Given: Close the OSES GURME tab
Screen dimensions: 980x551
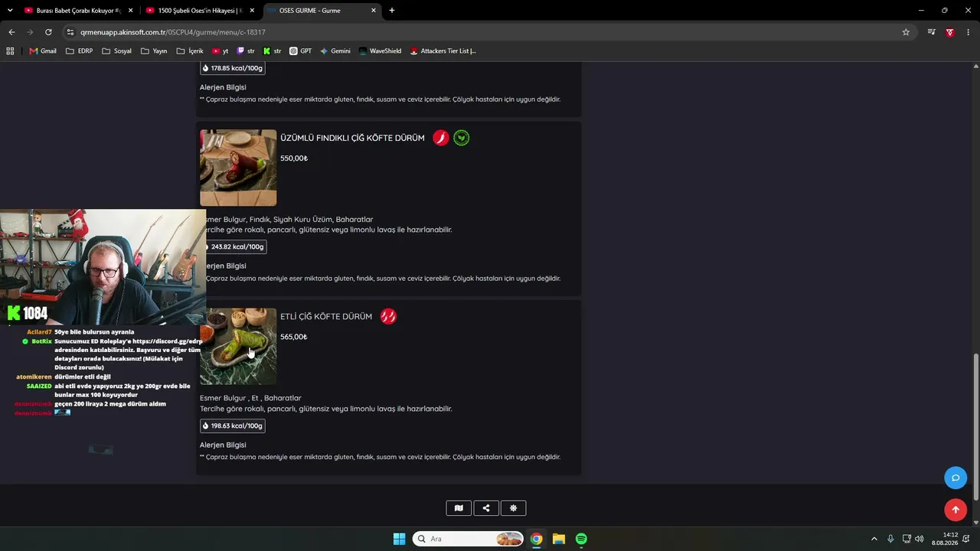Looking at the screenshot, I should [374, 11].
